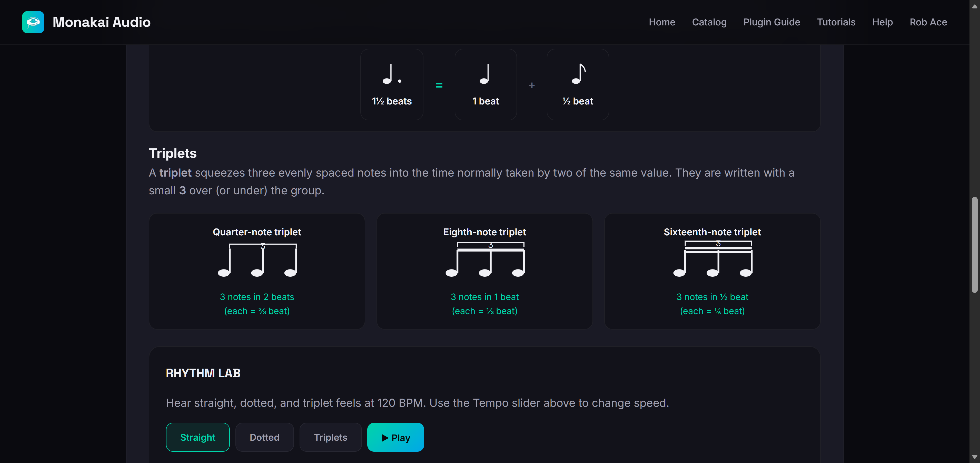Click the page vertical scrollbar thumb

click(974, 245)
